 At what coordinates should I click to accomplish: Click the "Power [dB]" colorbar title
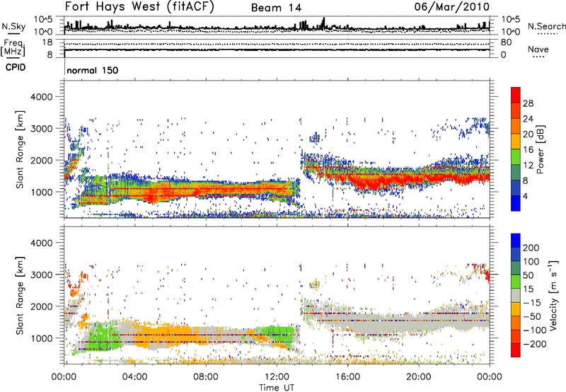[540, 149]
